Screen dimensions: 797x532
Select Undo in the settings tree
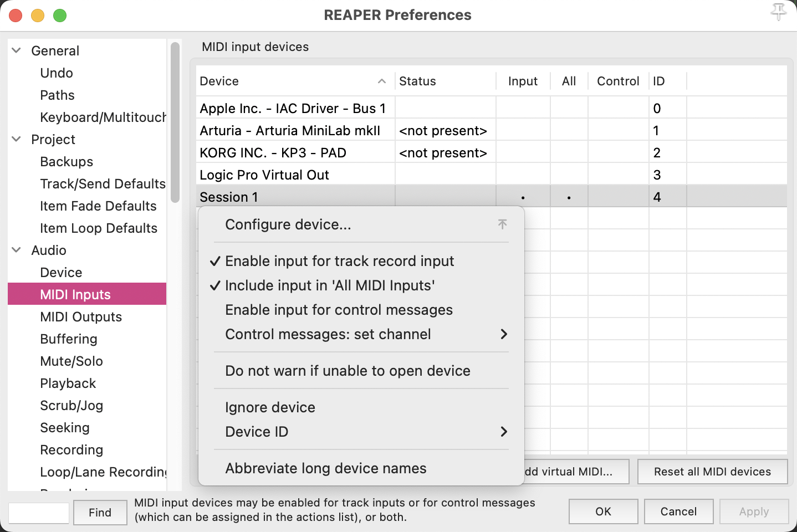[57, 73]
